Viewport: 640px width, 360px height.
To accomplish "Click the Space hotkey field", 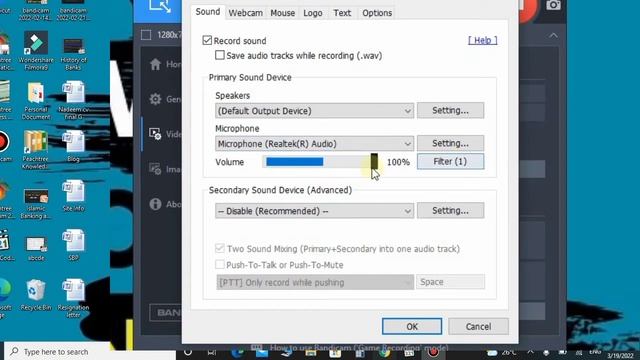I will tap(451, 282).
